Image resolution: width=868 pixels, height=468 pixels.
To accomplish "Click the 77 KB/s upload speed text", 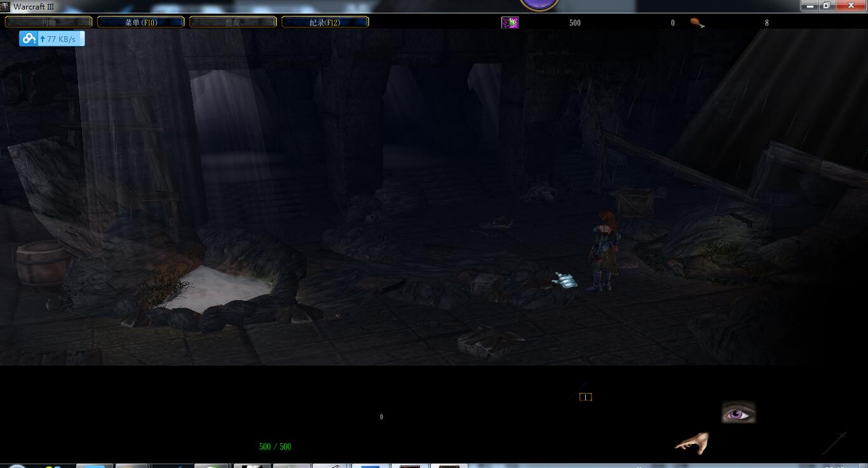I will click(x=61, y=39).
